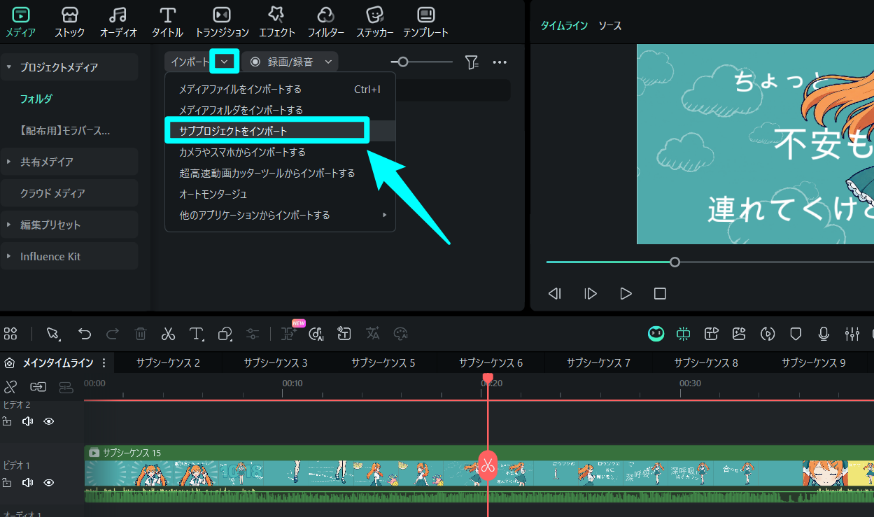Select the 【配布用】モラバース folder
Screen dimensions: 874x517
point(65,130)
